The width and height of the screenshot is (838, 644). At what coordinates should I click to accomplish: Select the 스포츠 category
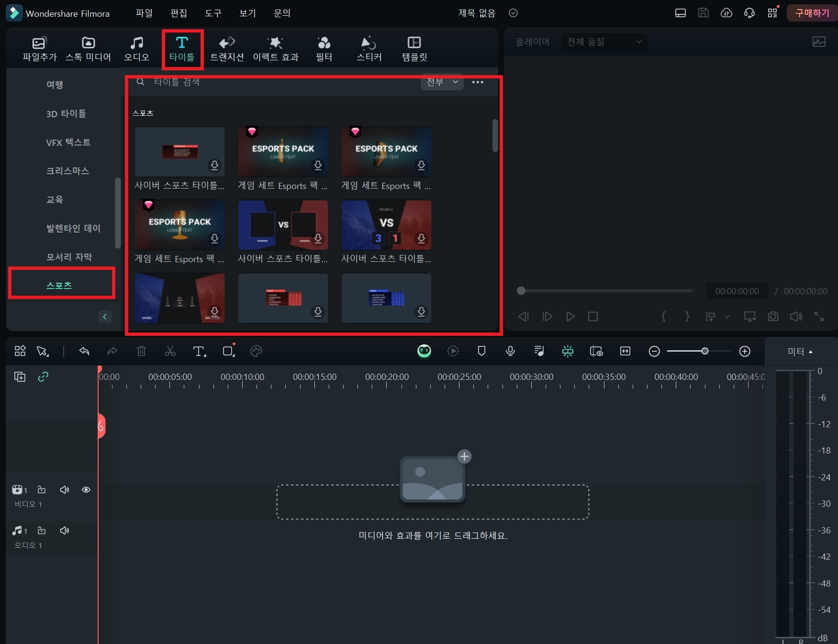tap(59, 285)
